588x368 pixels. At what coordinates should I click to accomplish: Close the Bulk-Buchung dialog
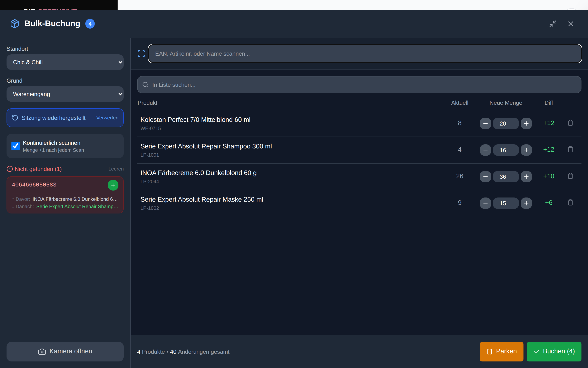click(x=571, y=24)
